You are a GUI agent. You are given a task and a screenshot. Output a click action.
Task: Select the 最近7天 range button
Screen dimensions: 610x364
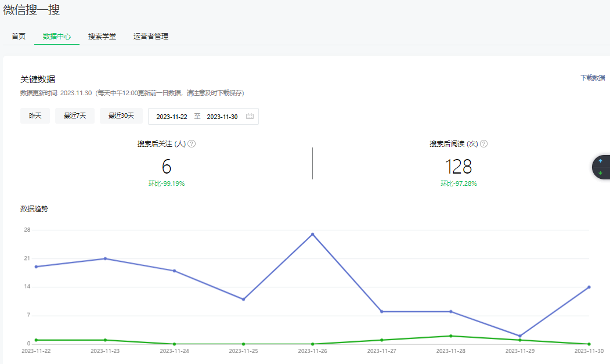(x=75, y=116)
